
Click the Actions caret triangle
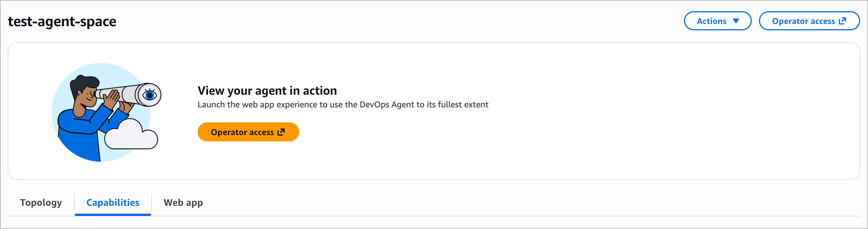coord(736,21)
